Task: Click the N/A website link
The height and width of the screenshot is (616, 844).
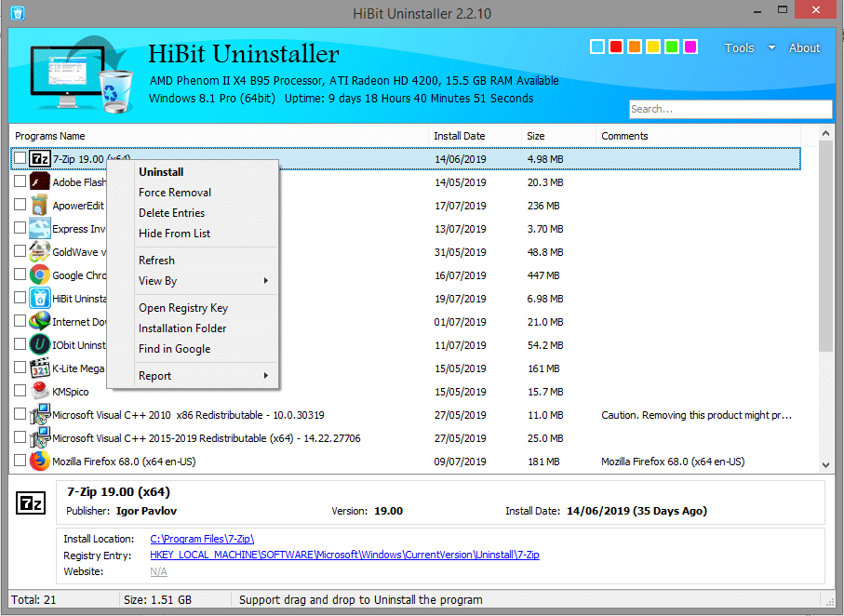Action: (158, 571)
